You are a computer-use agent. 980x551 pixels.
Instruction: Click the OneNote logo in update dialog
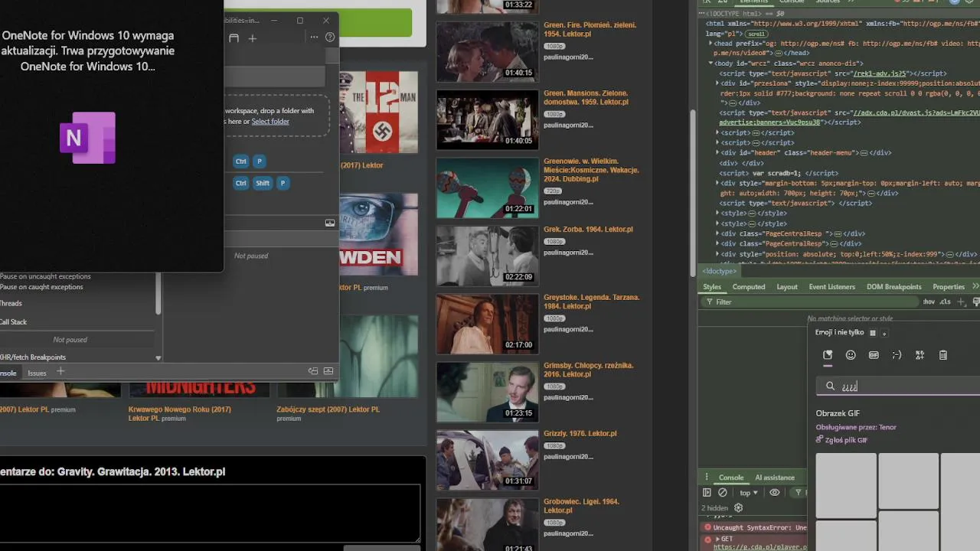click(87, 138)
